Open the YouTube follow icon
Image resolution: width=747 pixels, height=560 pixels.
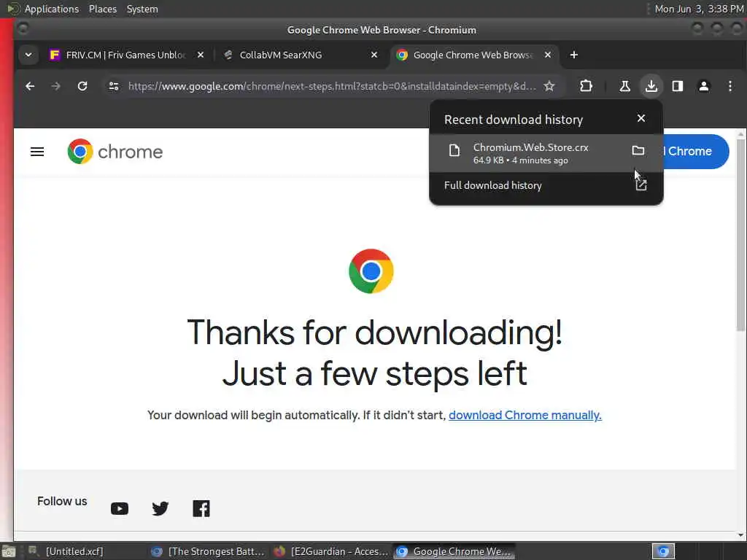tap(120, 508)
